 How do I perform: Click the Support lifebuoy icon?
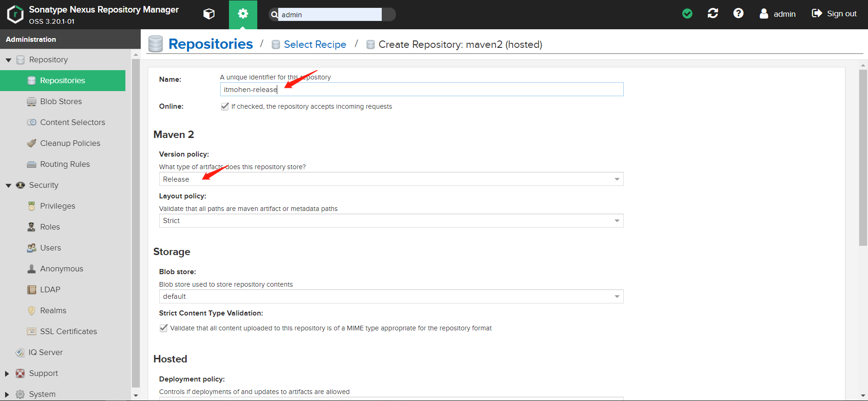[20, 374]
